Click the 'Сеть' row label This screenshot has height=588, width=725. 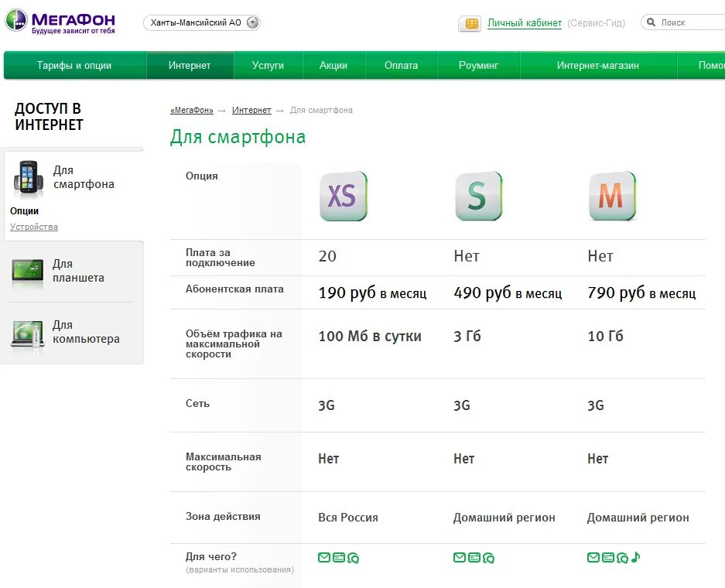click(x=197, y=404)
